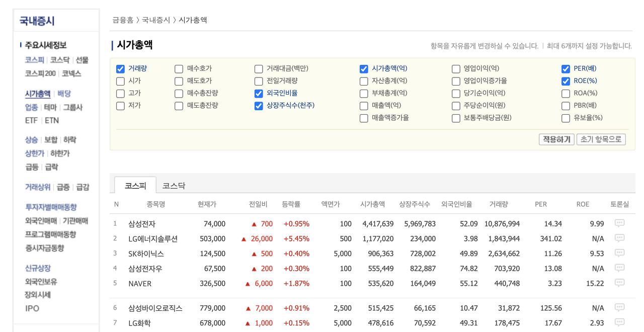644x332 pixels.
Task: Uncheck the 상장주식수(천주) checkbox
Action: tap(259, 106)
